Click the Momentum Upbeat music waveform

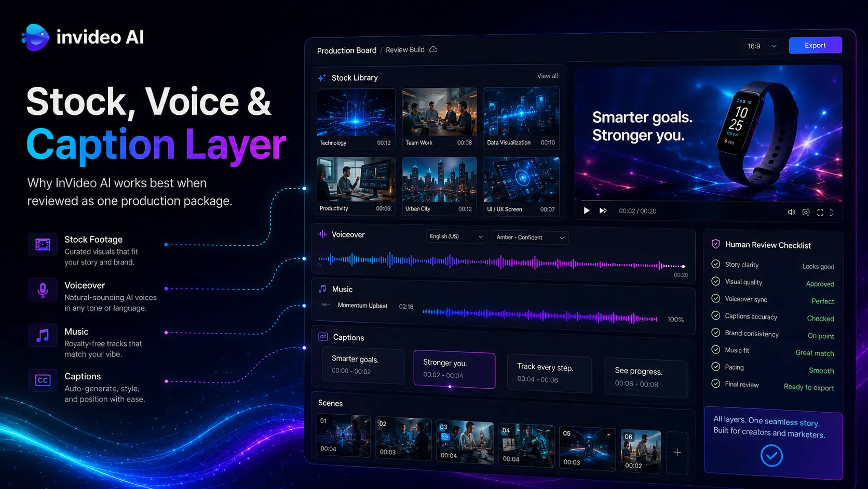540,315
